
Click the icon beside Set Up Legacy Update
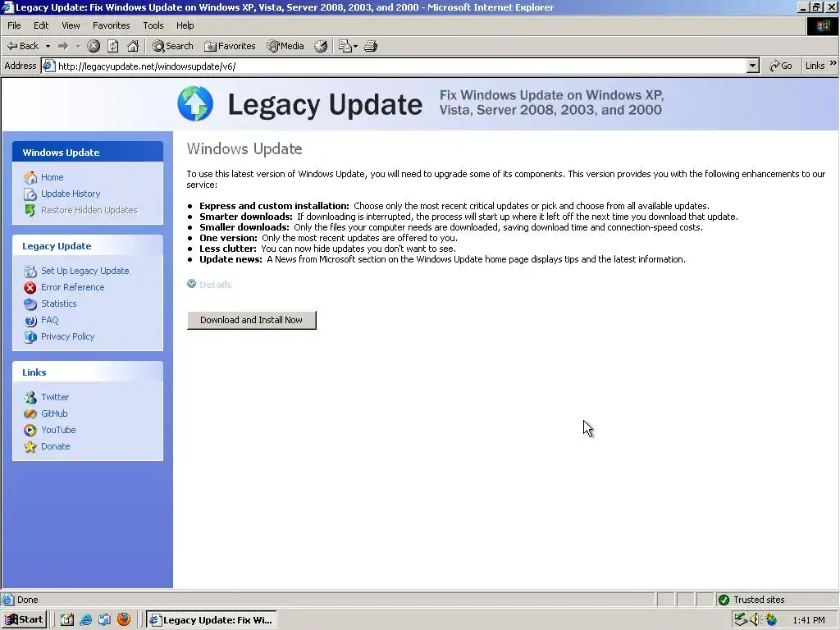coord(30,271)
